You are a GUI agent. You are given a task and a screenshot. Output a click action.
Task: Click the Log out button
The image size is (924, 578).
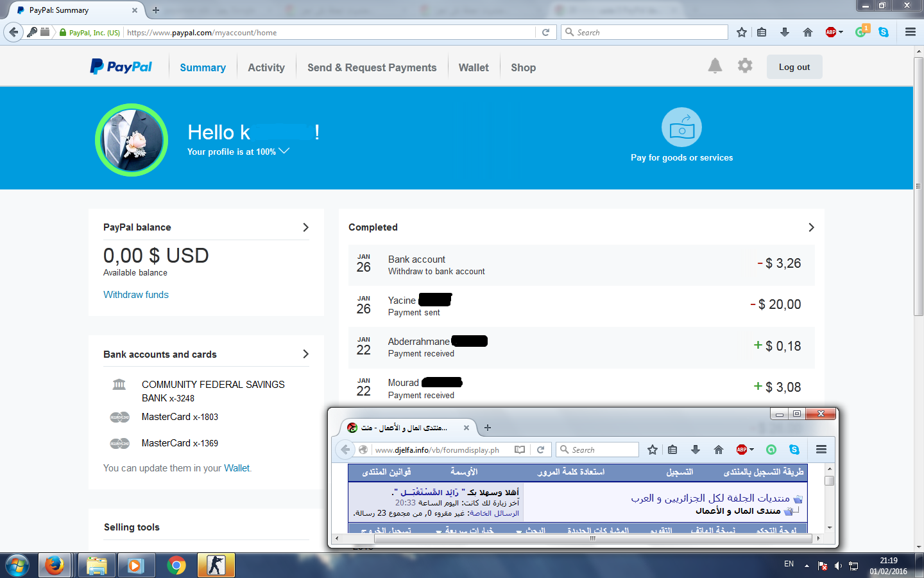click(x=794, y=67)
